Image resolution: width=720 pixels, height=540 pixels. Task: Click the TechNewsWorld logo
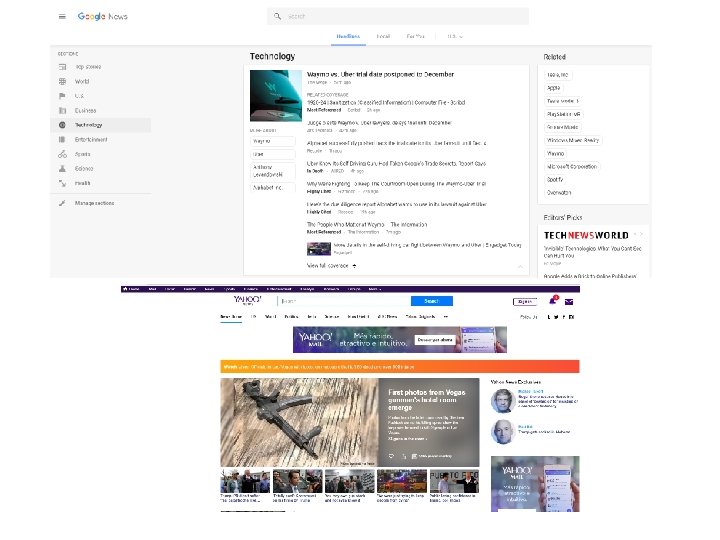[x=586, y=236]
